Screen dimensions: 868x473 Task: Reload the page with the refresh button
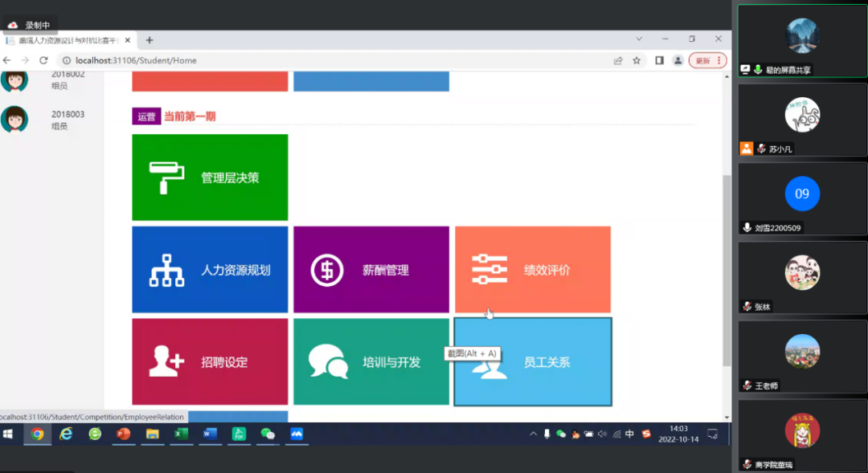(43, 60)
